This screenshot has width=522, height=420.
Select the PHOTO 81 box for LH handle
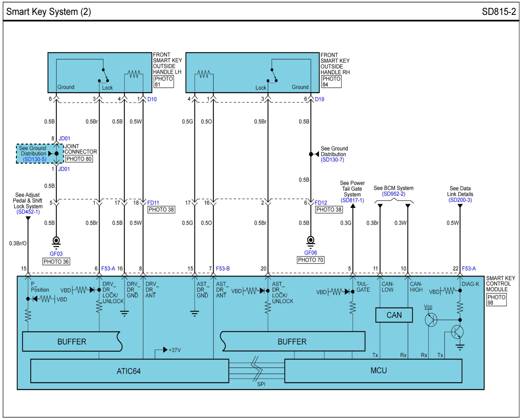tap(164, 81)
